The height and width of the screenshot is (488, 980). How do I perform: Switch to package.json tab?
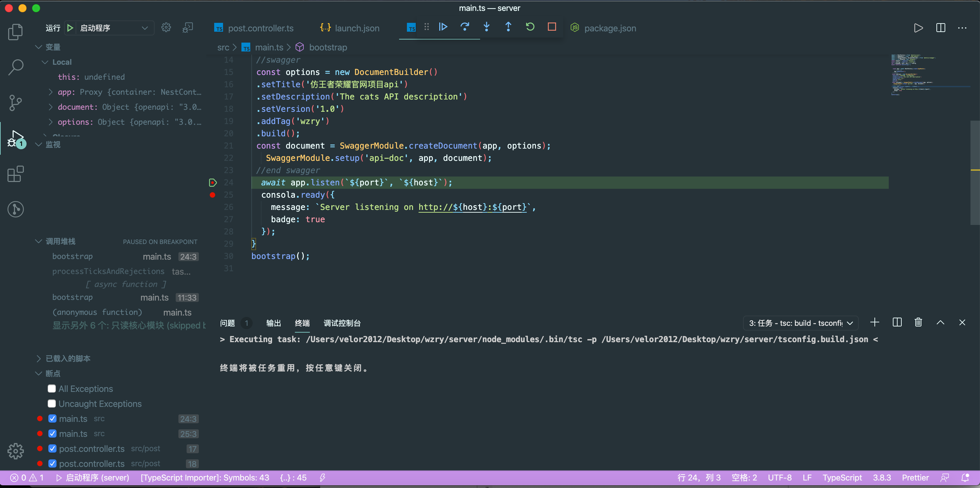[603, 28]
